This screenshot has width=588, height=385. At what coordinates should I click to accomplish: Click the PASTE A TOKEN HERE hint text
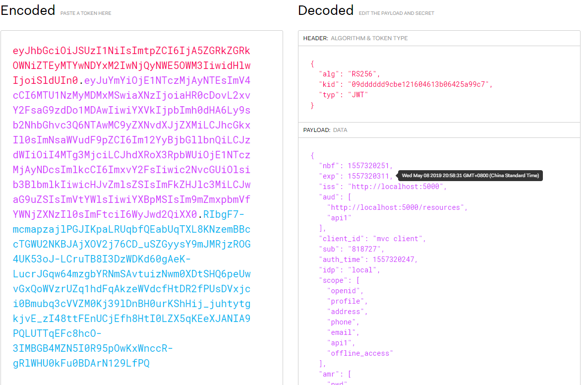pyautogui.click(x=85, y=13)
